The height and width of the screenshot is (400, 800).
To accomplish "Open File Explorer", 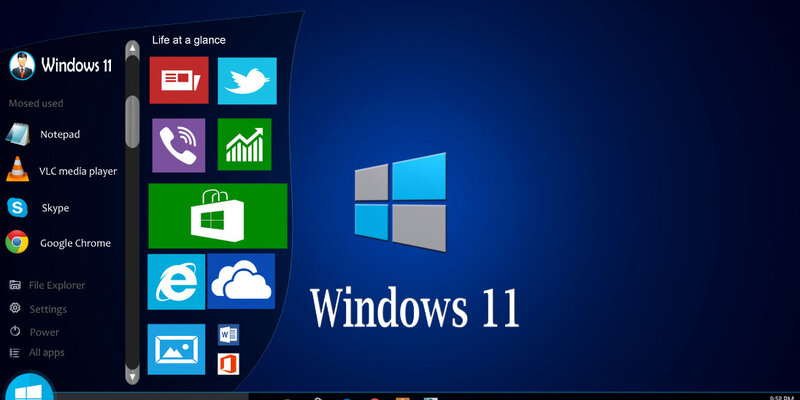I will pyautogui.click(x=47, y=285).
